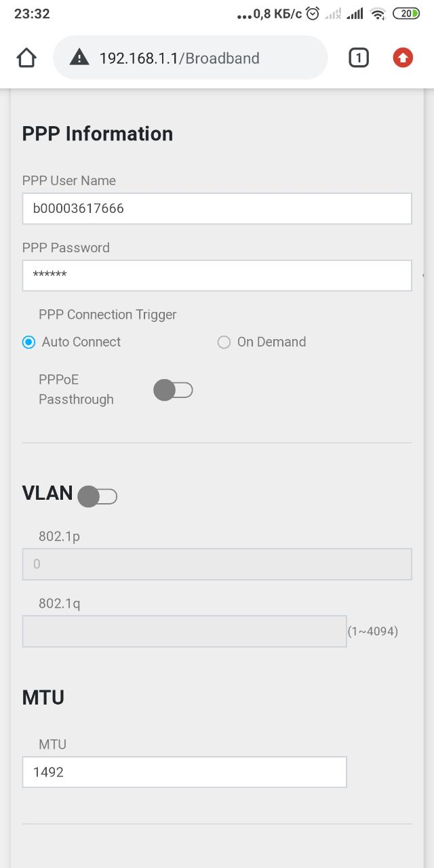
Task: Tap the Wi-Fi status bar icon
Action: (x=378, y=14)
